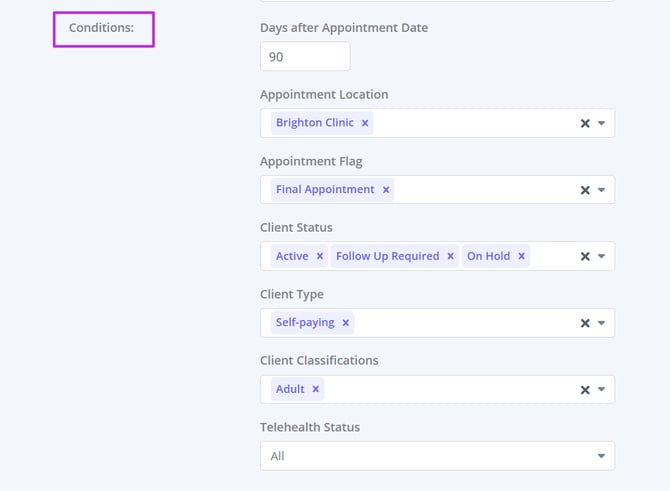Remove the Active client status tag
This screenshot has height=491, width=670.
[320, 256]
